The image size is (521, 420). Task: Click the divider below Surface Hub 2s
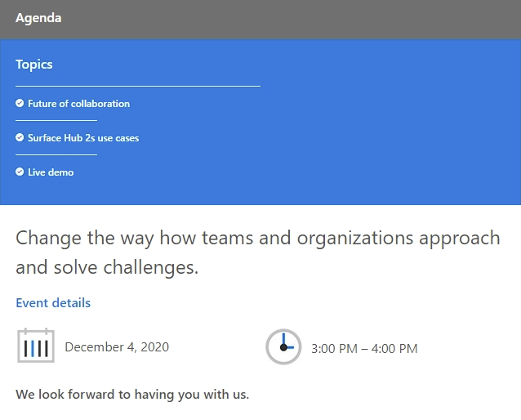(x=56, y=154)
